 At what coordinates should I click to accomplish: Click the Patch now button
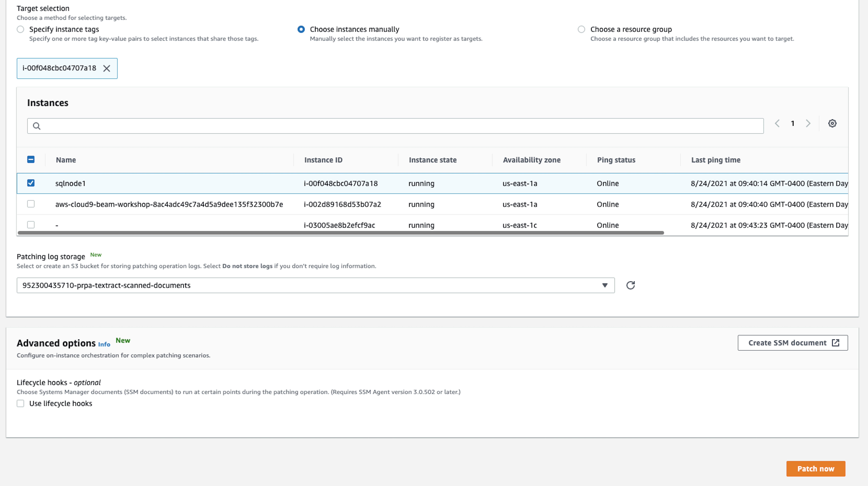[x=815, y=468]
